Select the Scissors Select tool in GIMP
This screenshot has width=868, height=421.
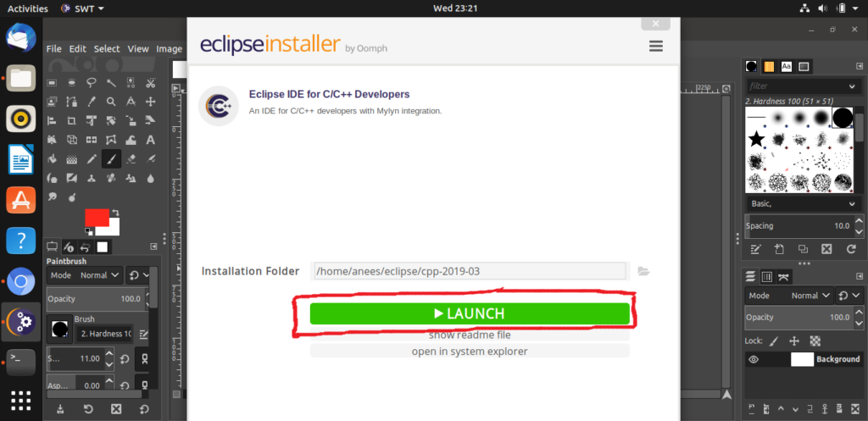pos(150,82)
